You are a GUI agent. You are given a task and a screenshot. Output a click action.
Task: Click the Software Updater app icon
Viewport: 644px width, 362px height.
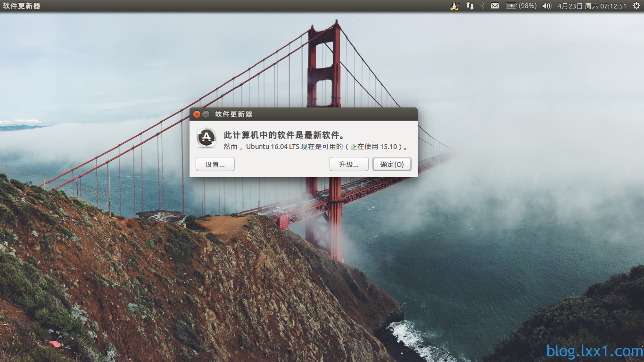click(x=206, y=138)
